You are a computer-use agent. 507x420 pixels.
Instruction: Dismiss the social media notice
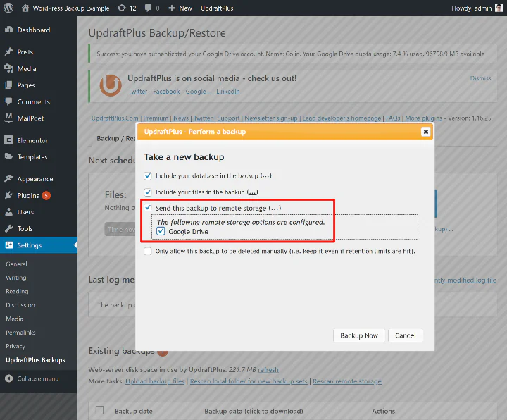point(480,78)
